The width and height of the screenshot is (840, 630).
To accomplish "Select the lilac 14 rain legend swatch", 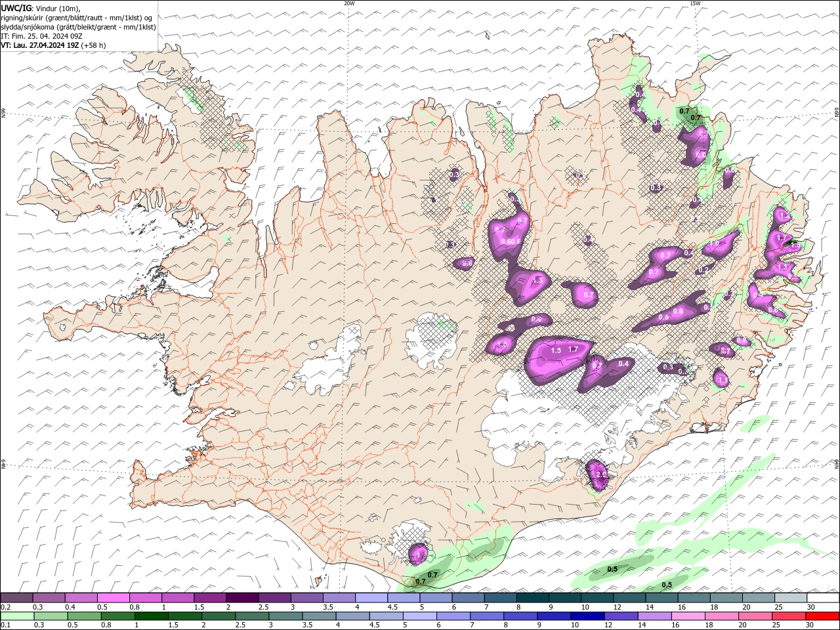I will click(654, 616).
